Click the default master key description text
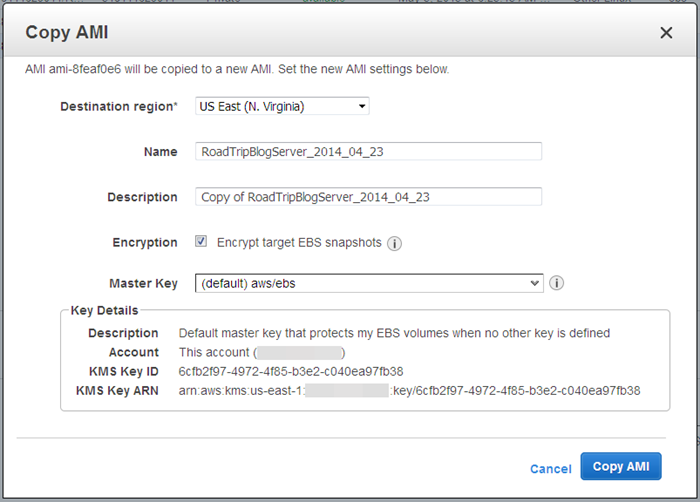Viewport: 700px width, 502px height. [x=394, y=333]
